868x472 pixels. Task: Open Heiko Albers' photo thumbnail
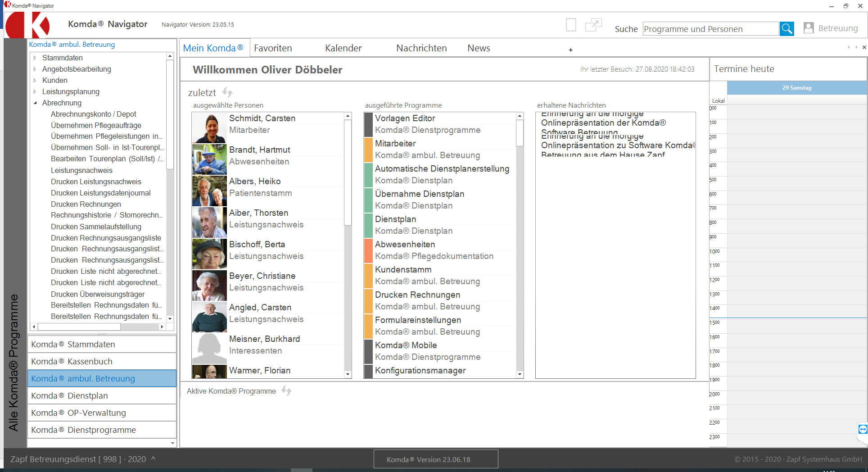point(209,191)
